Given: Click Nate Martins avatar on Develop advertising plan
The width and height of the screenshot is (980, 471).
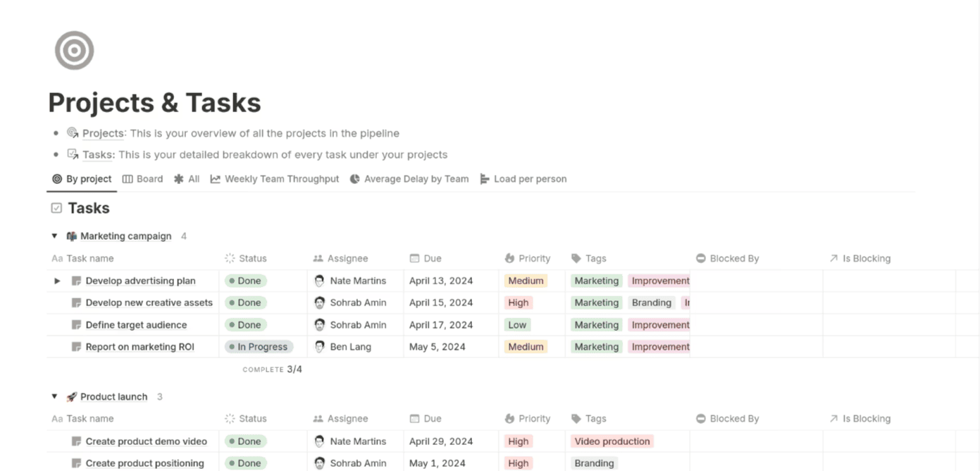Looking at the screenshot, I should coord(319,281).
